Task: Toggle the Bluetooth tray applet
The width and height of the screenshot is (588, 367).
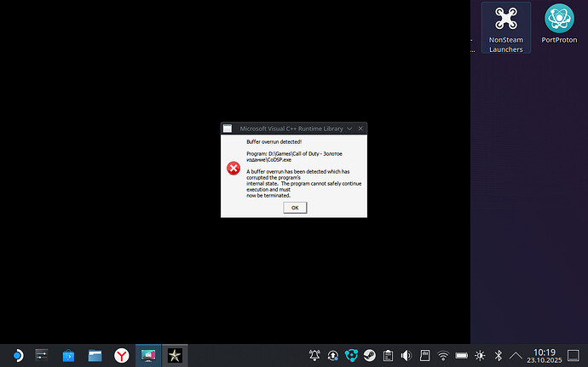Action: coord(500,355)
